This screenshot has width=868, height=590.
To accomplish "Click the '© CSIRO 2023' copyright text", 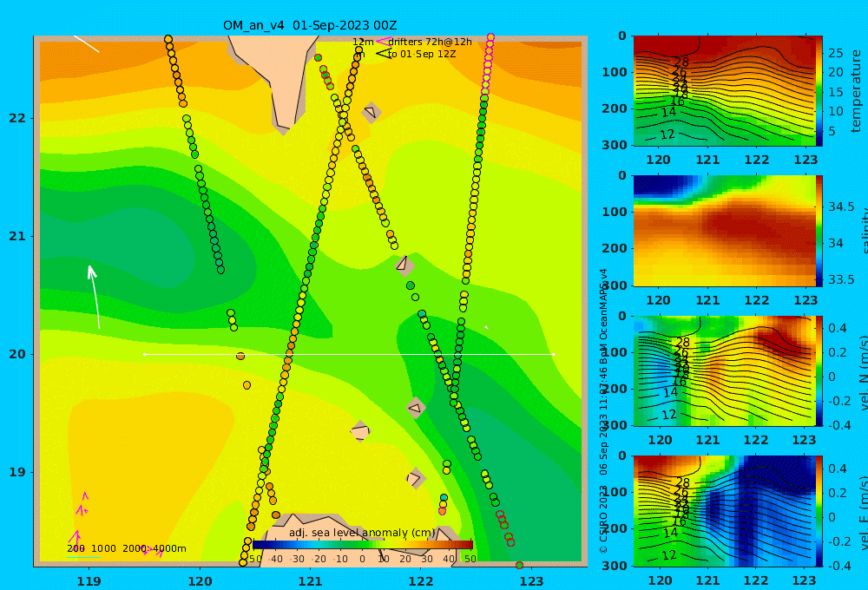I will point(603,519).
